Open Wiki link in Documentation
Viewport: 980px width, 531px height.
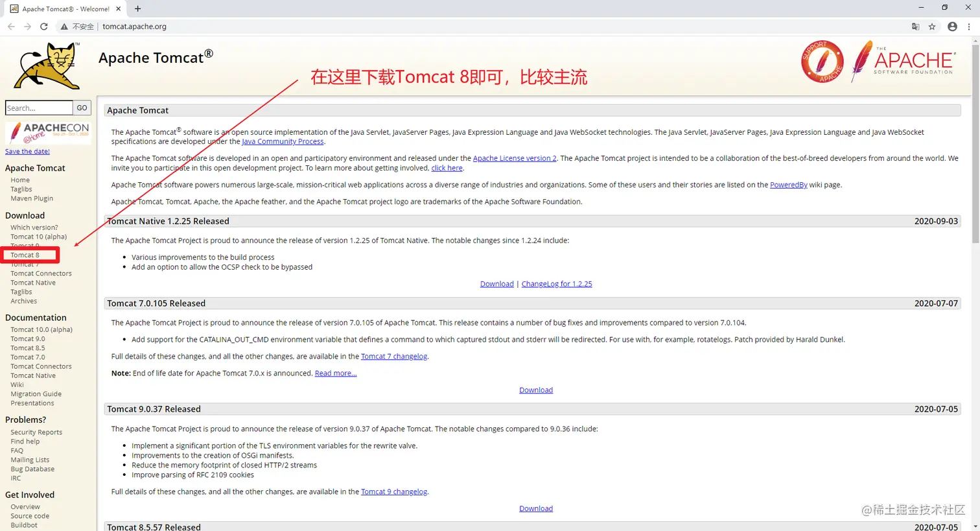point(17,384)
